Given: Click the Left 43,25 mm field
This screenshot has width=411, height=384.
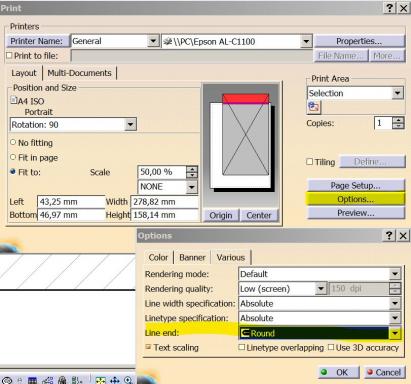Looking at the screenshot, I should [x=71, y=202].
